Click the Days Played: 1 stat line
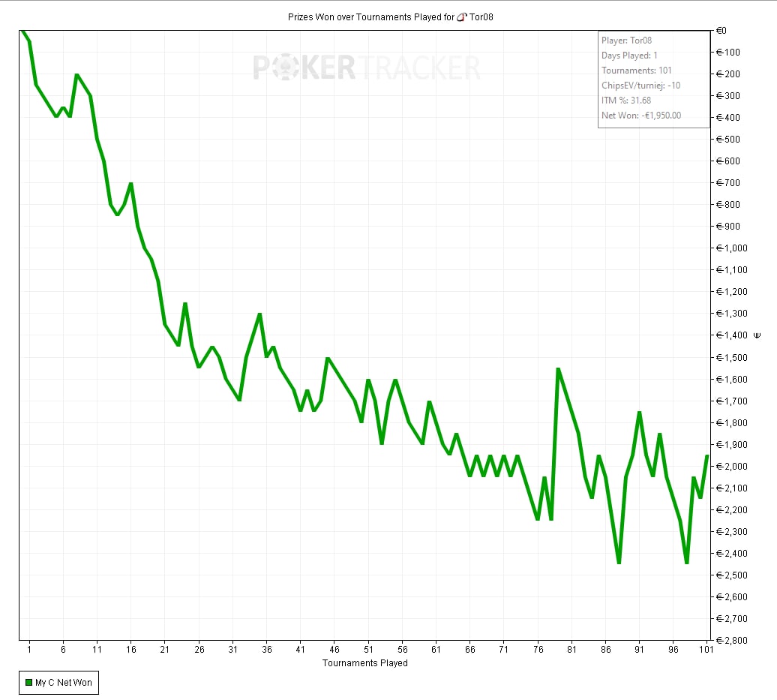This screenshot has width=777, height=700. click(x=628, y=56)
